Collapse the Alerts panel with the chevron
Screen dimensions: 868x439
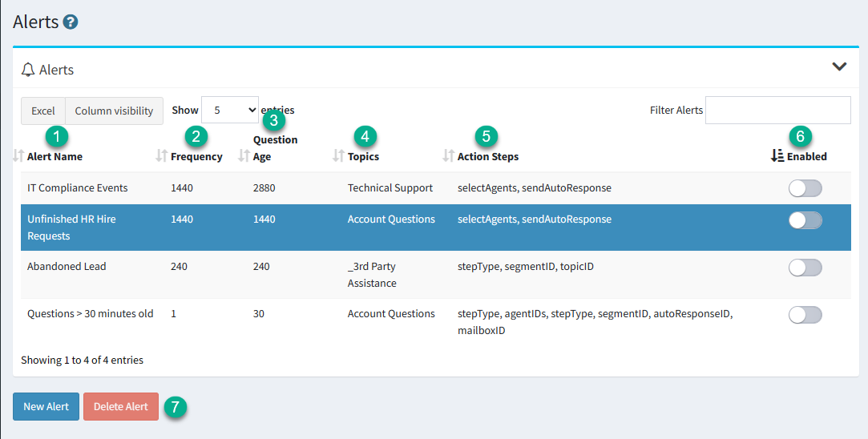pos(839,67)
